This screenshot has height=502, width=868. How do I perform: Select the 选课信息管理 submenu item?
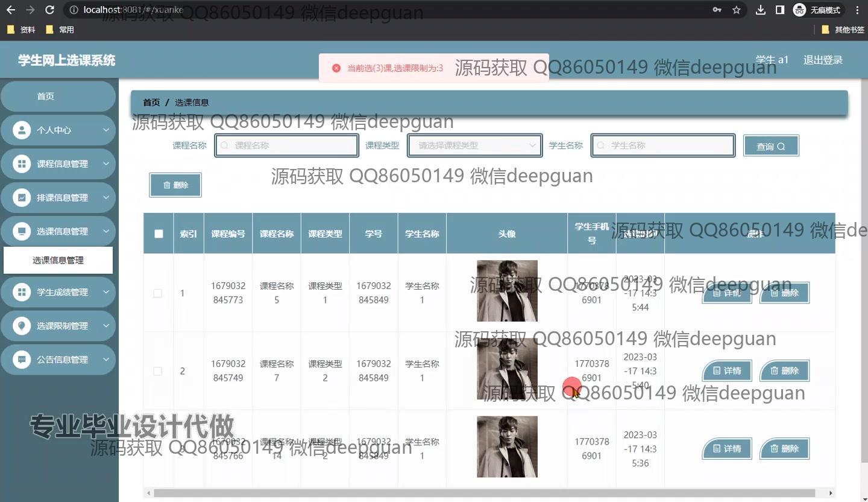click(x=58, y=260)
